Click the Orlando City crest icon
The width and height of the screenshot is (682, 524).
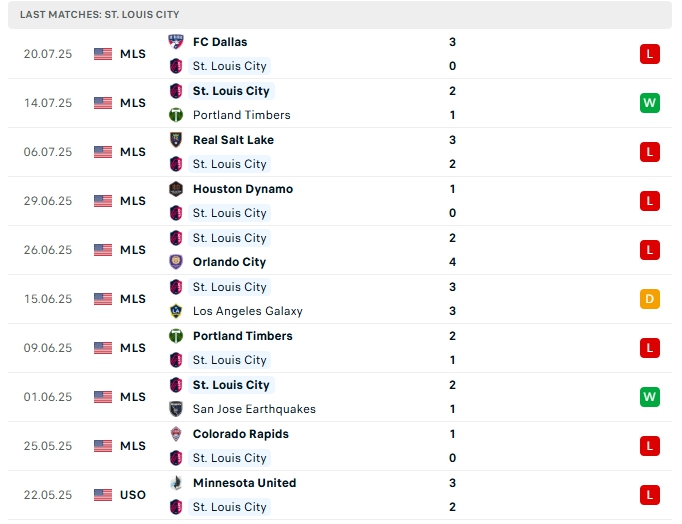[177, 262]
